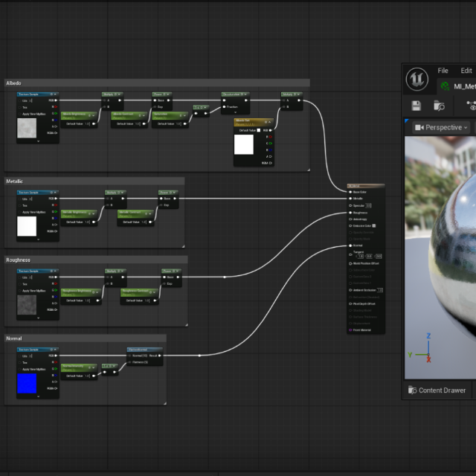Click the Metallic comment box title
The height and width of the screenshot is (476, 476).
click(x=14, y=181)
